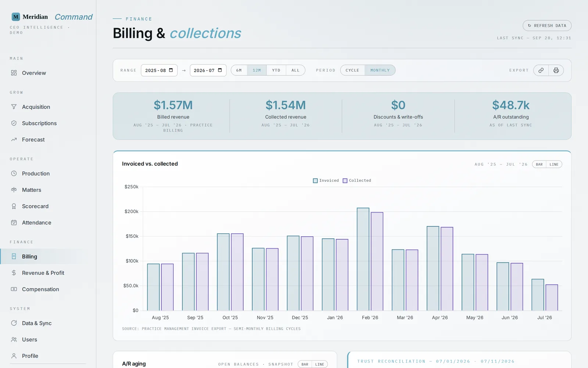The height and width of the screenshot is (368, 588).
Task: Select the 6M range preset
Action: pyautogui.click(x=239, y=70)
